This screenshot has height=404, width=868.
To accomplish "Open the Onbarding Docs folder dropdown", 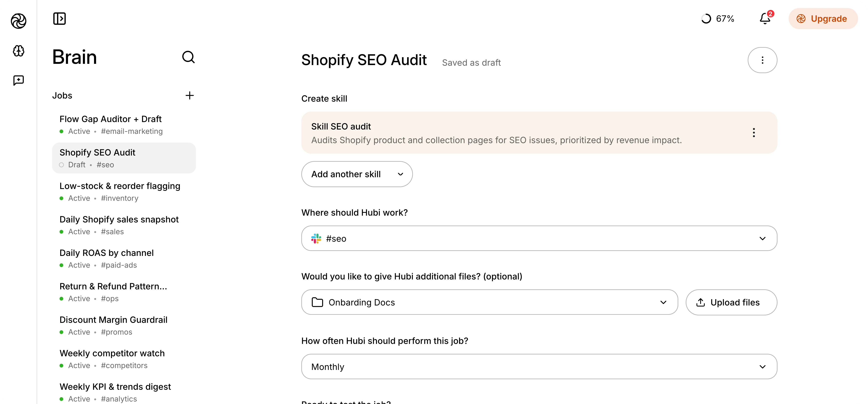I will [489, 302].
